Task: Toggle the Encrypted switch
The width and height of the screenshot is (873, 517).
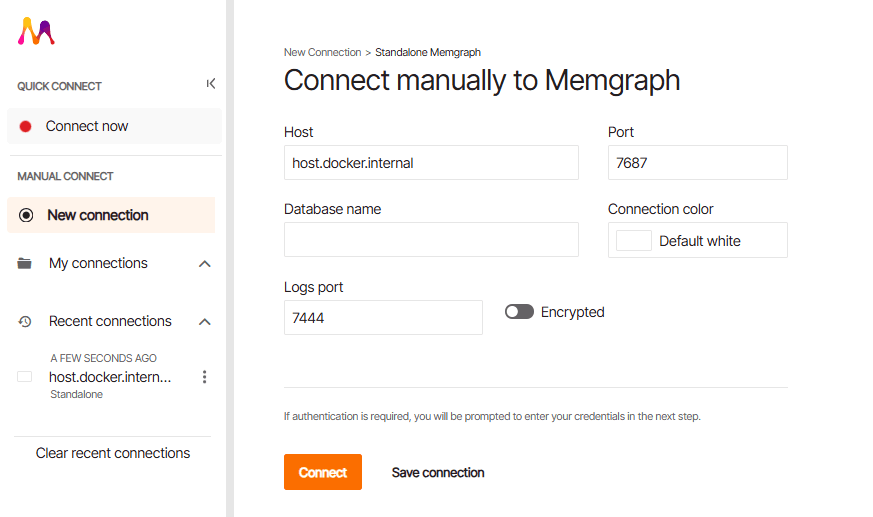Action: click(x=519, y=312)
